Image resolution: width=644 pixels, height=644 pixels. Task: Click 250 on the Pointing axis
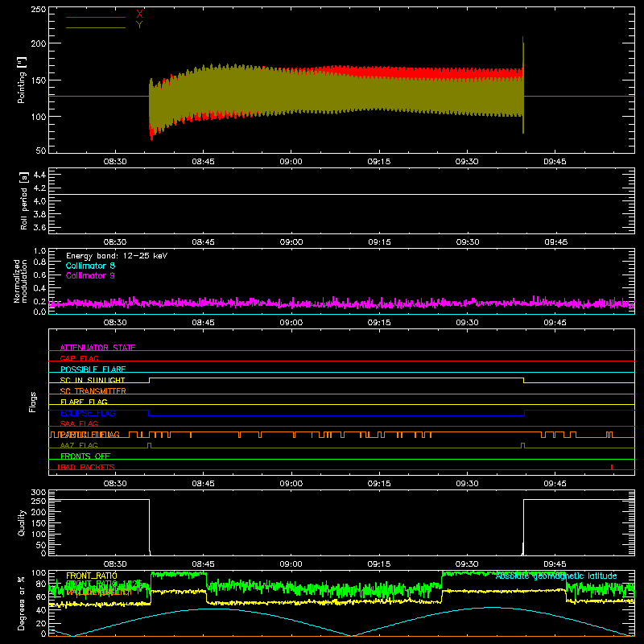point(39,10)
